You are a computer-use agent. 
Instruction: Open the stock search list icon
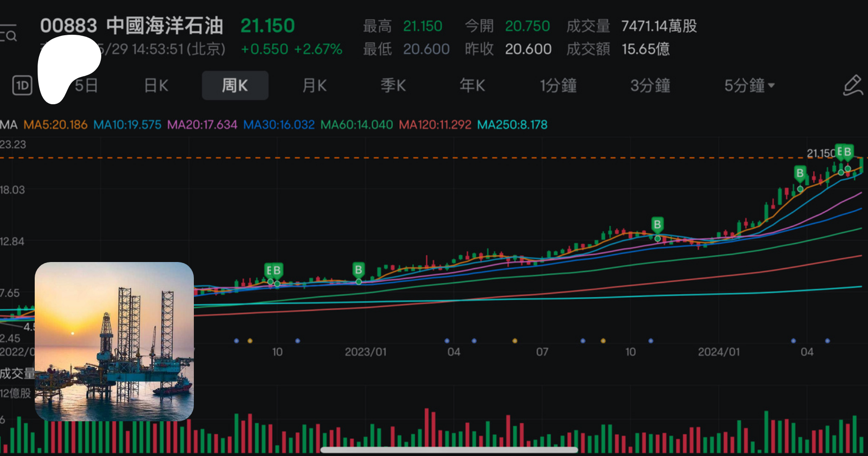tap(9, 33)
